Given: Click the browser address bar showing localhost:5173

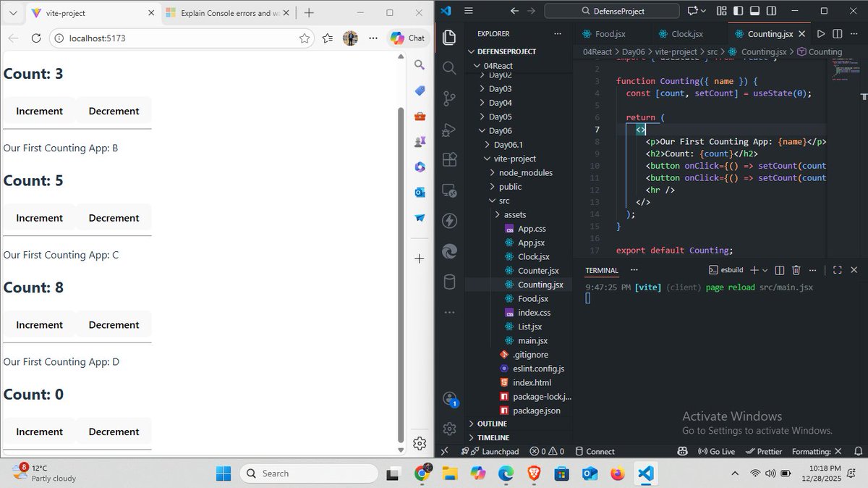Looking at the screenshot, I should click(x=181, y=38).
